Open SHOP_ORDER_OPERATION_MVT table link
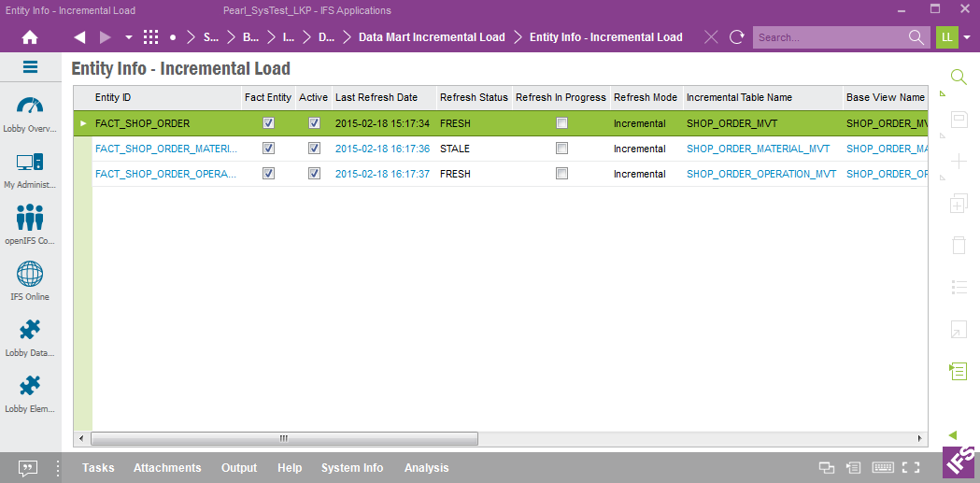Image resolution: width=980 pixels, height=483 pixels. click(761, 174)
